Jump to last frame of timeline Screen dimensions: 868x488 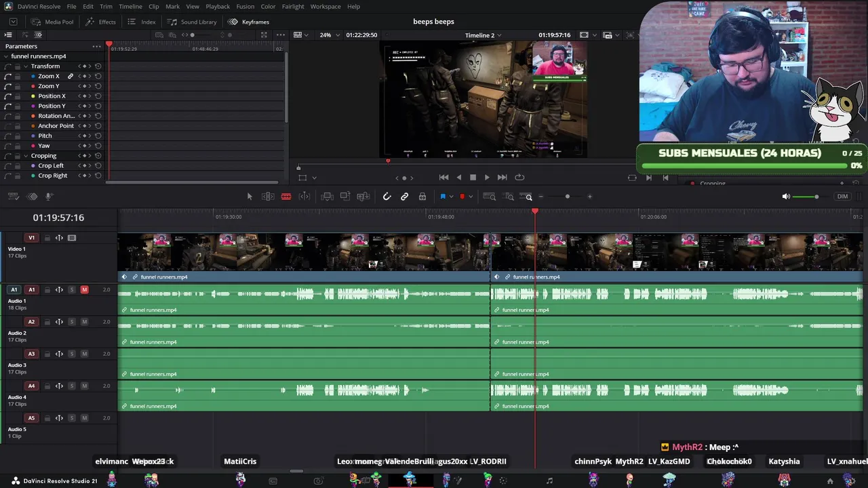click(502, 178)
